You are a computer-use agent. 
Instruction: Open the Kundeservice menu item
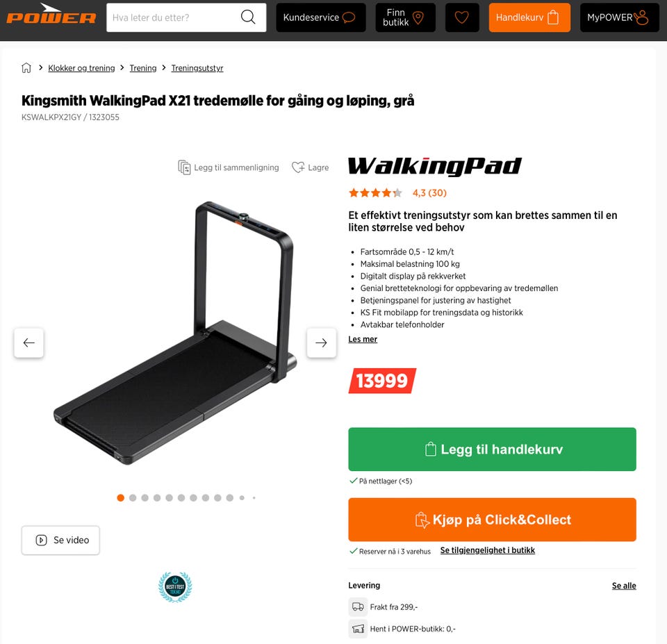coord(321,17)
